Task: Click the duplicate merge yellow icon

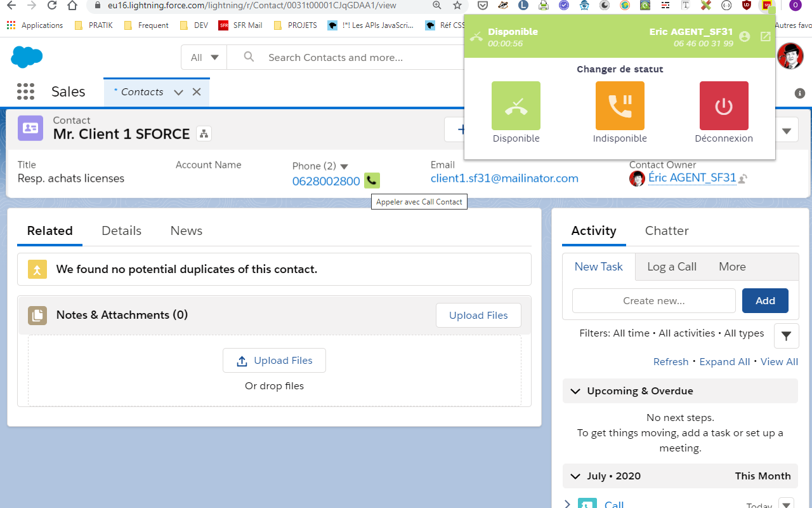Action: pyautogui.click(x=37, y=269)
